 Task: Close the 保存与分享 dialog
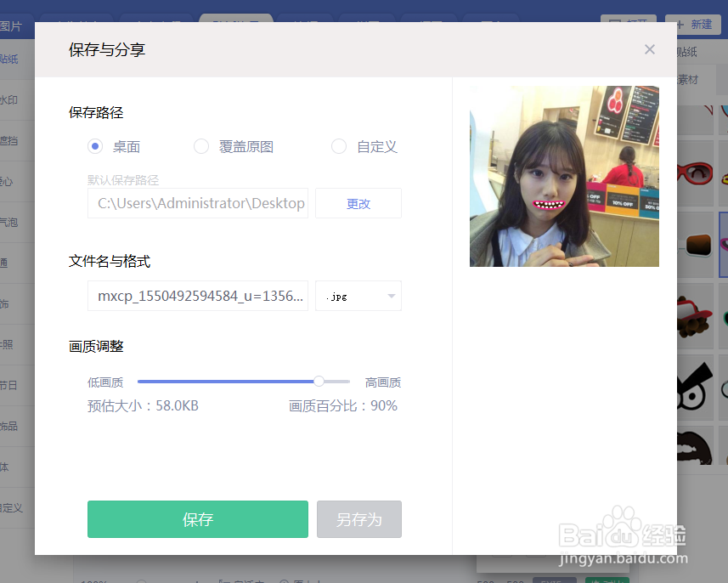[649, 49]
